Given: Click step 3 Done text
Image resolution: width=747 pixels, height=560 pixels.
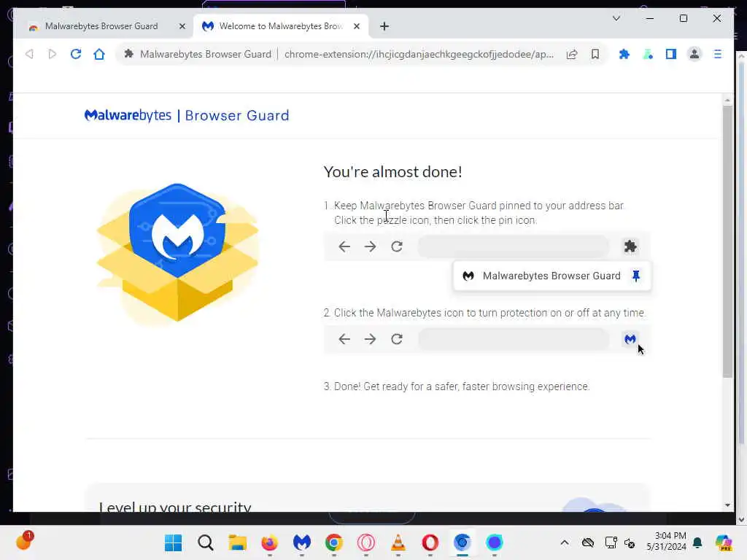Looking at the screenshot, I should tap(457, 386).
